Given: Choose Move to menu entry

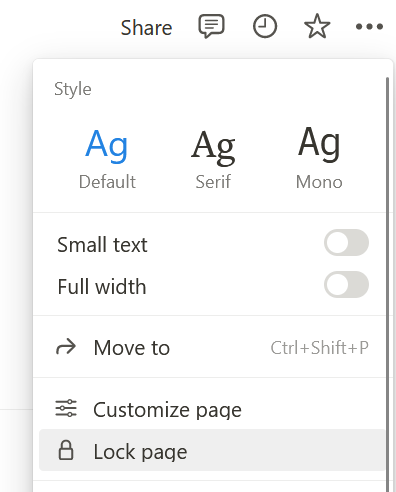Looking at the screenshot, I should [212, 348].
